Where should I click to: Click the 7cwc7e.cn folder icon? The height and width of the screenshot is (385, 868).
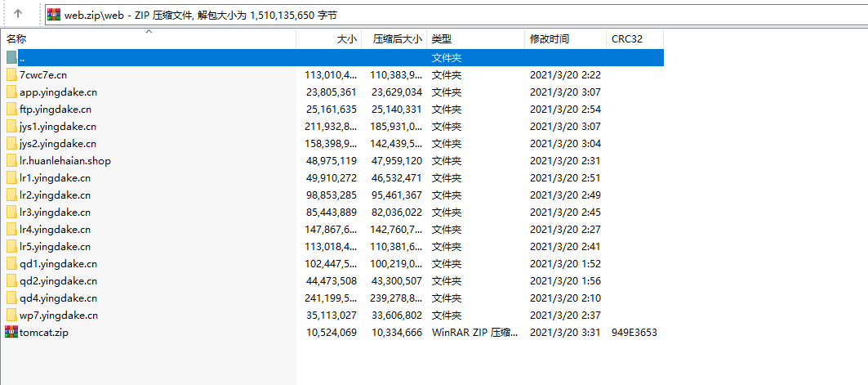point(11,74)
